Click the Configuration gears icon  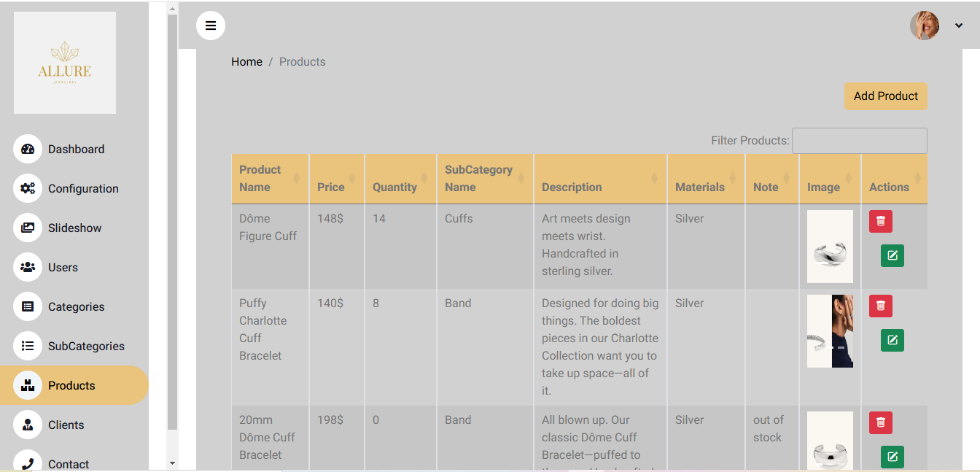pos(28,188)
